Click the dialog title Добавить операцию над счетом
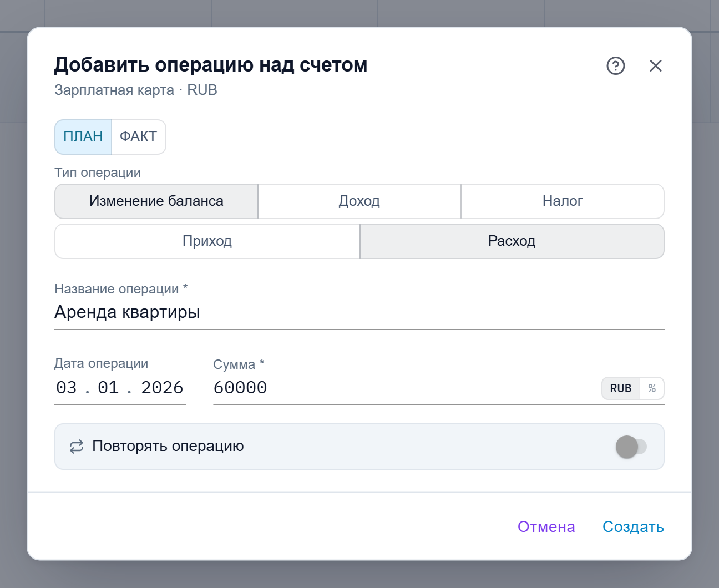The width and height of the screenshot is (719, 588). click(211, 65)
